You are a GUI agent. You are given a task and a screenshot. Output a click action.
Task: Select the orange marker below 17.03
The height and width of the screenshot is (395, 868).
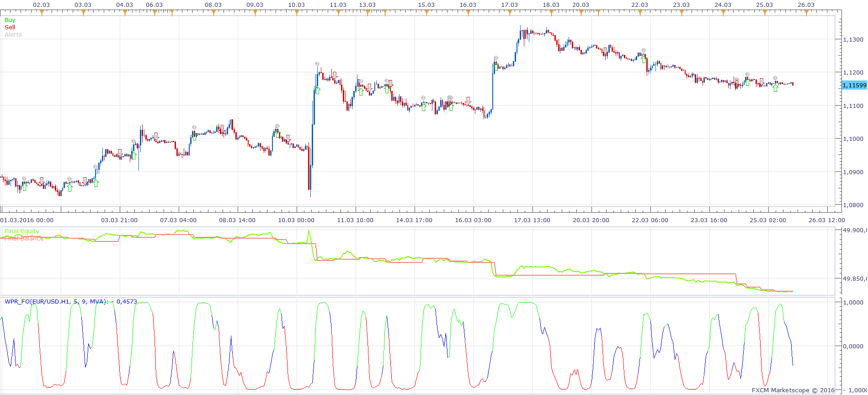pyautogui.click(x=510, y=13)
